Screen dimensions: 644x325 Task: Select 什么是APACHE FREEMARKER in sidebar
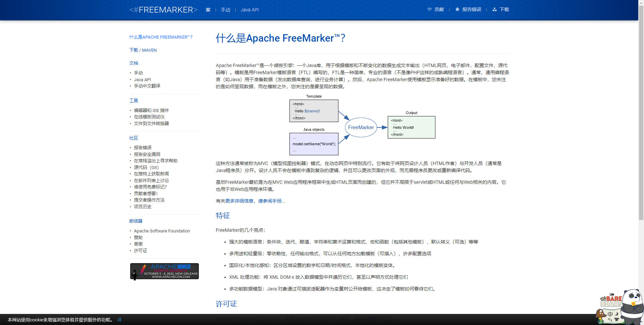[161, 37]
